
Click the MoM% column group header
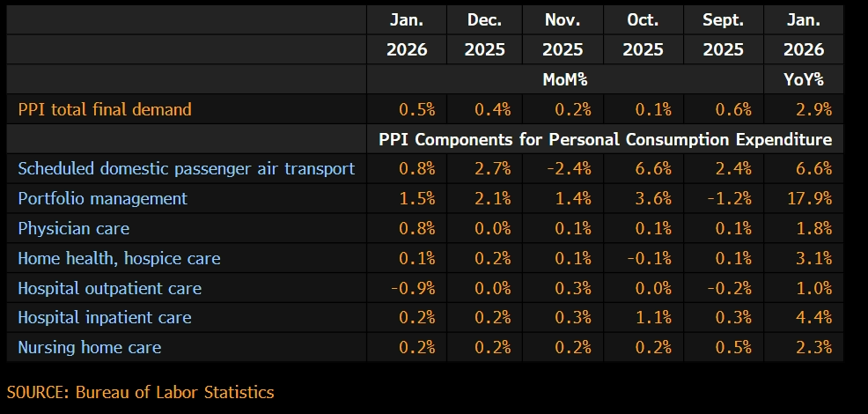pyautogui.click(x=564, y=80)
